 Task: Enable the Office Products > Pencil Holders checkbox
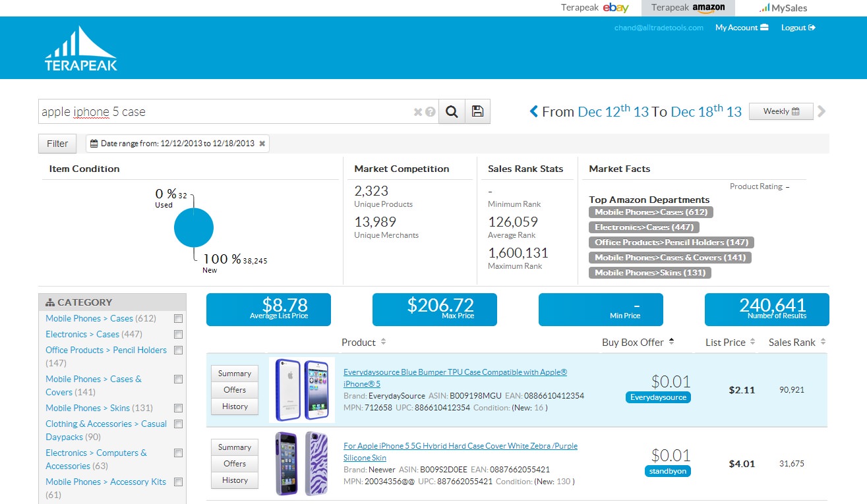(x=178, y=350)
